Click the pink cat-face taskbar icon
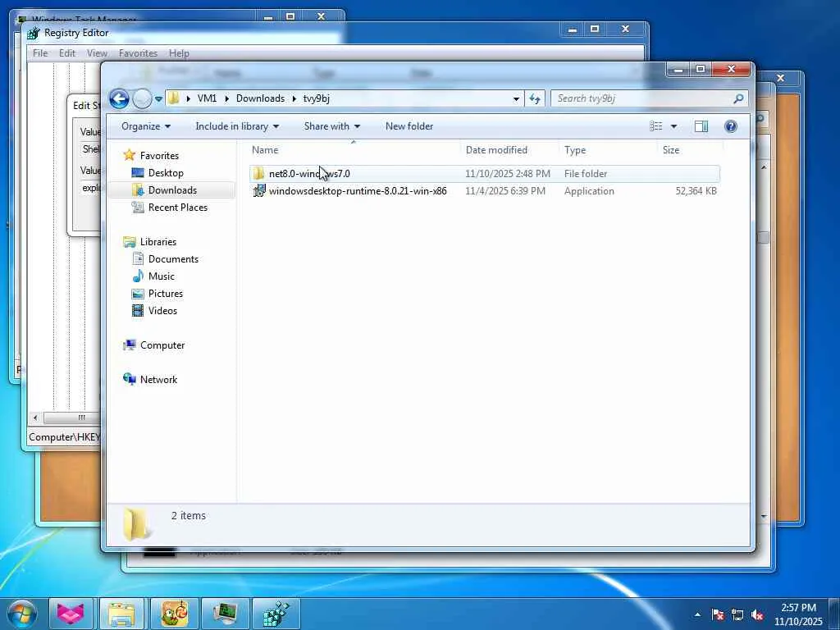840x630 pixels. pos(71,614)
